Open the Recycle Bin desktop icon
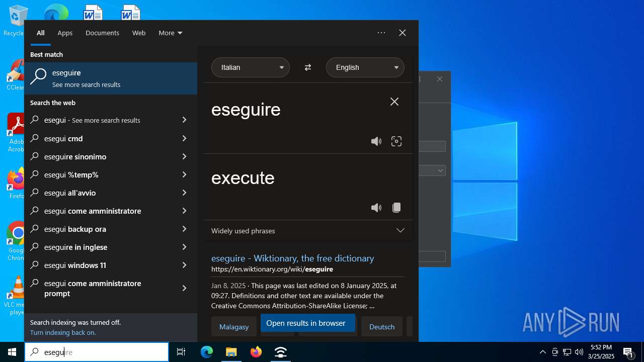644x362 pixels. point(15,21)
